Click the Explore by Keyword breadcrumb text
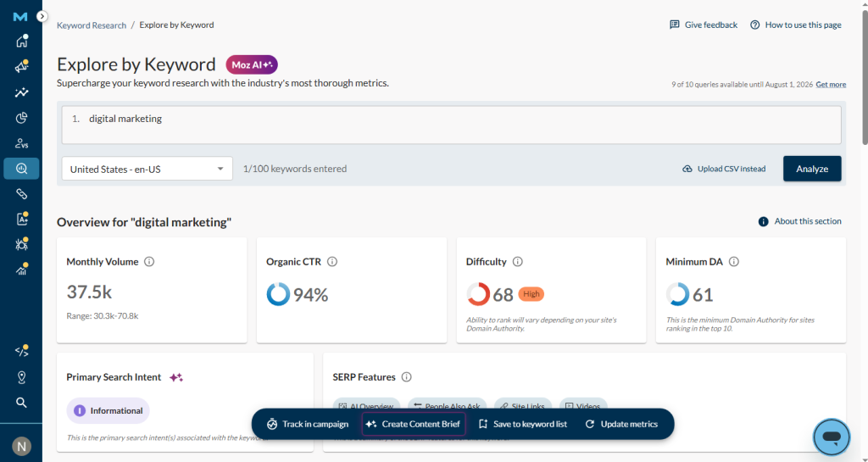The width and height of the screenshot is (868, 462). point(176,25)
